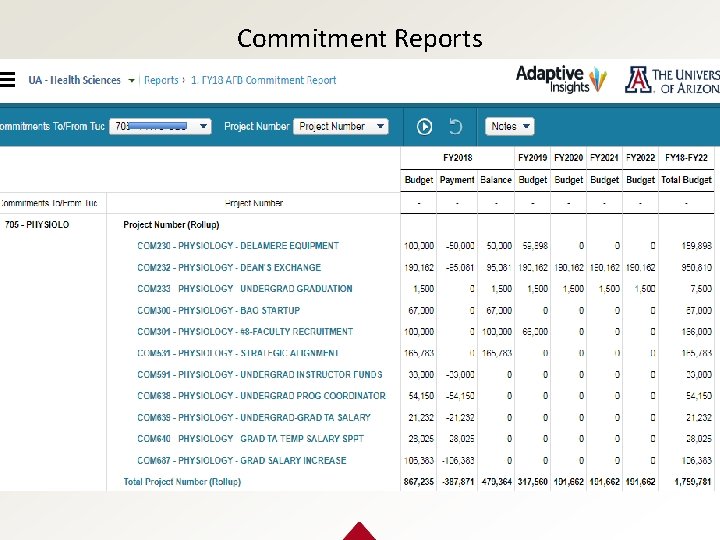Select the 705 - PHYSIOLO row label
720x540 pixels.
(37, 225)
